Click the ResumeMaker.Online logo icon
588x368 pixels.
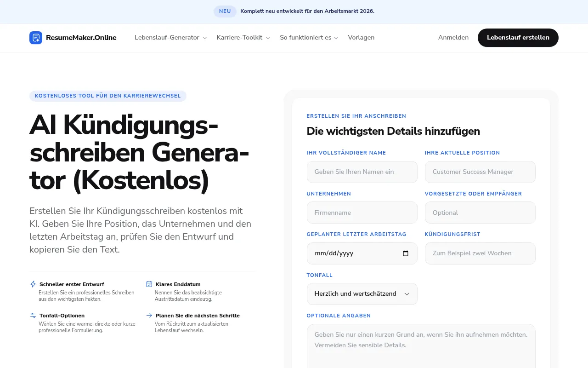[36, 38]
